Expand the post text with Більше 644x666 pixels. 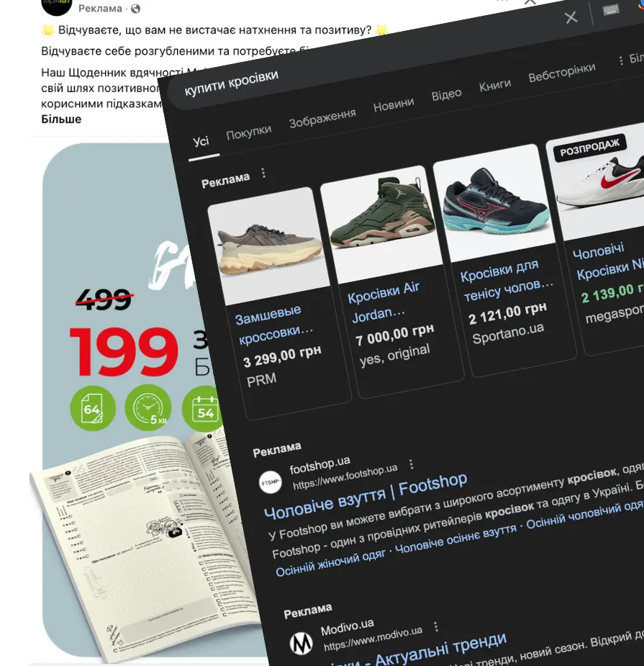point(61,119)
